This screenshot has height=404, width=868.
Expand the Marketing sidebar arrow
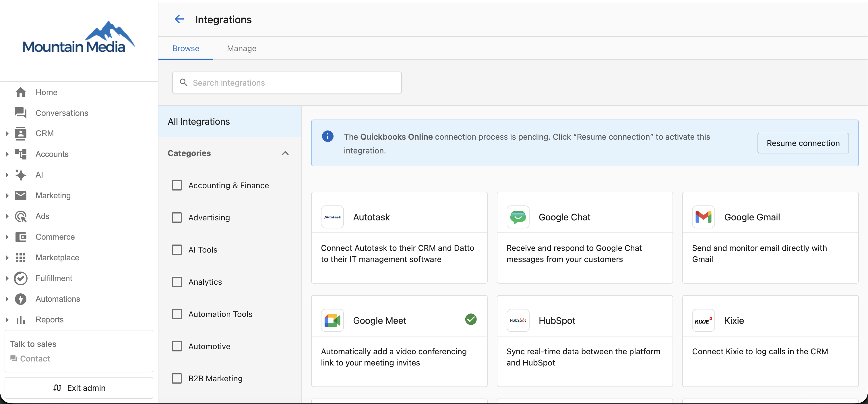[7, 196]
